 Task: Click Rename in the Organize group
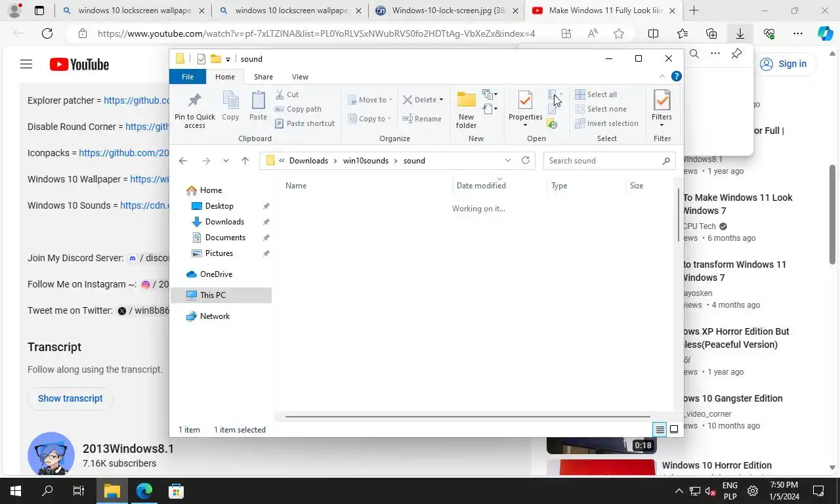pyautogui.click(x=422, y=119)
